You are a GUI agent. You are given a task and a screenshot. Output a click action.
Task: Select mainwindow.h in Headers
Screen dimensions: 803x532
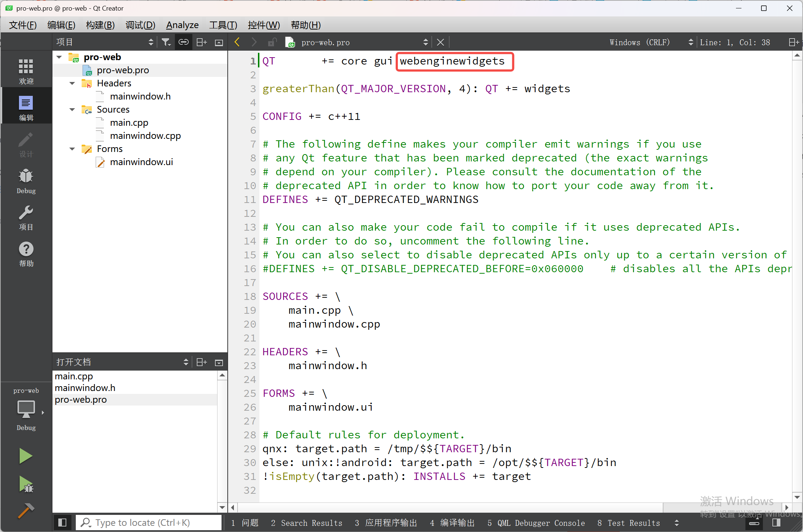pos(140,97)
